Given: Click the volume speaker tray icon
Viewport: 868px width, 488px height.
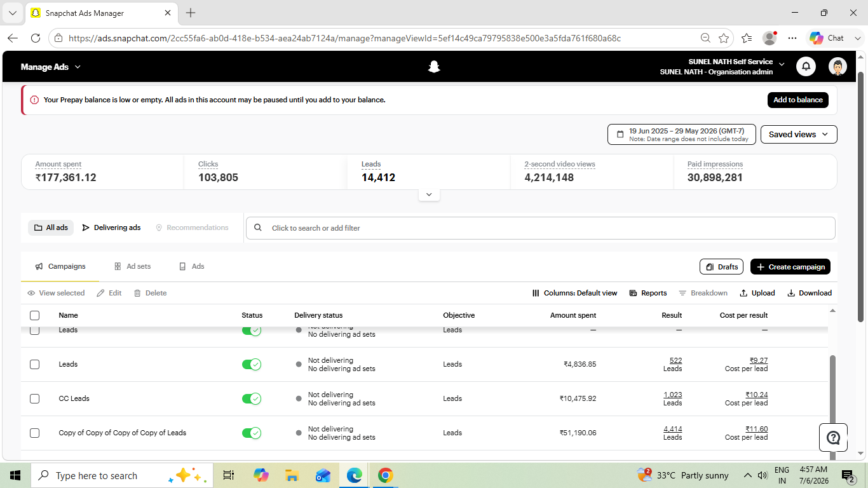Looking at the screenshot, I should (x=763, y=475).
